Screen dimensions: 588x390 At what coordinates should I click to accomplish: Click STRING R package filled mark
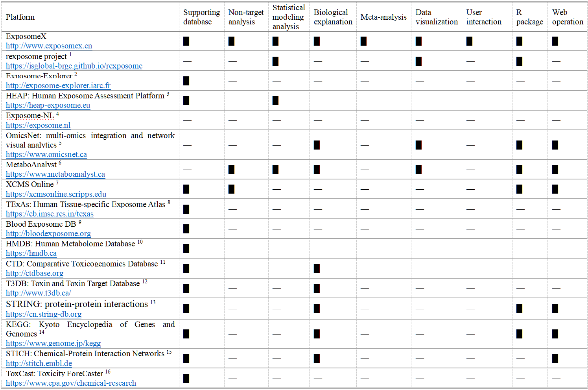click(x=519, y=309)
